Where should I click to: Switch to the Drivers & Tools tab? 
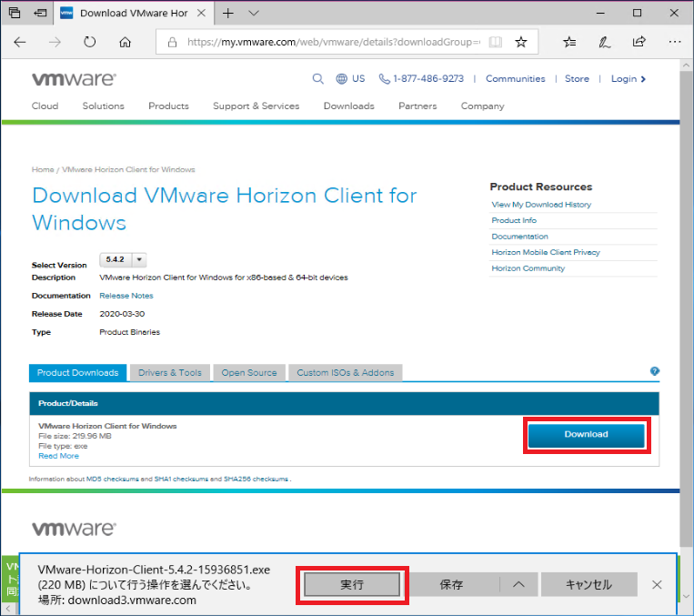(170, 372)
